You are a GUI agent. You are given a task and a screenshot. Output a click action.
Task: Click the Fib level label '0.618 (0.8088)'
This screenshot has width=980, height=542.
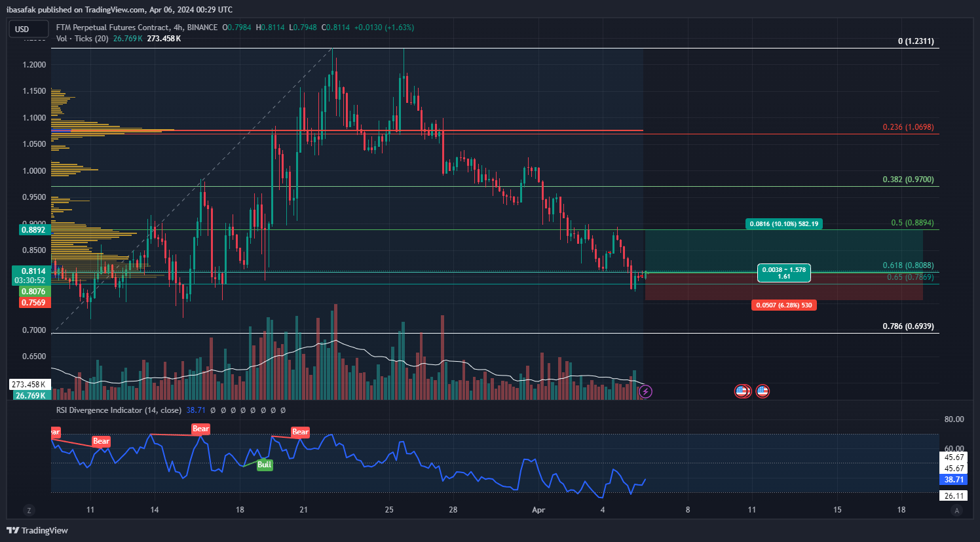(x=908, y=266)
